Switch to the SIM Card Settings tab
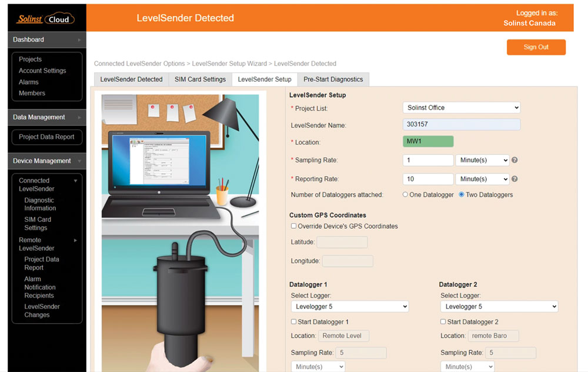 pos(200,79)
